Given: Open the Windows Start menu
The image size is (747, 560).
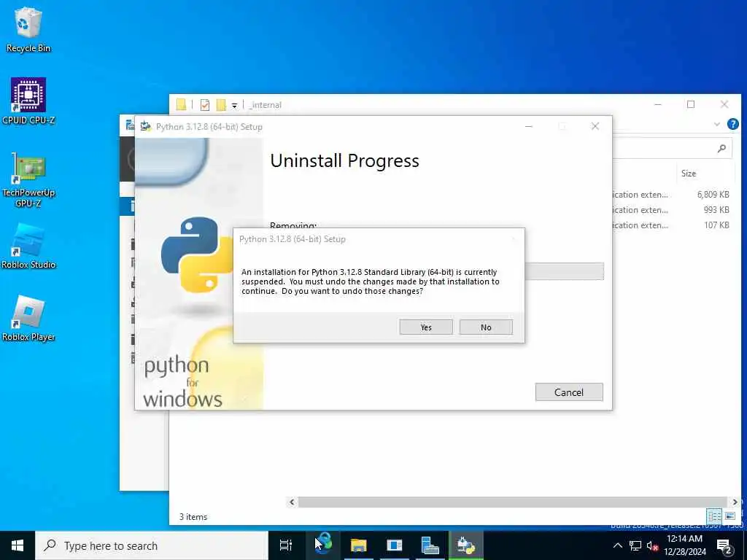Looking at the screenshot, I should [x=18, y=545].
